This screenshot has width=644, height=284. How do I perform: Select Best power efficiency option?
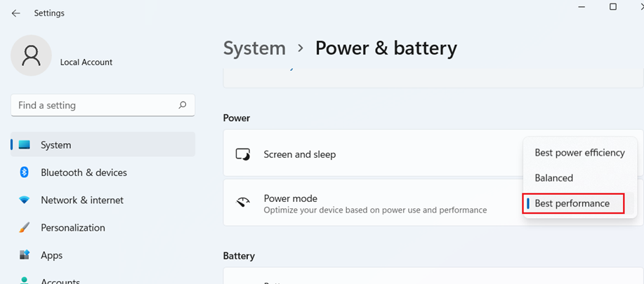coord(579,153)
